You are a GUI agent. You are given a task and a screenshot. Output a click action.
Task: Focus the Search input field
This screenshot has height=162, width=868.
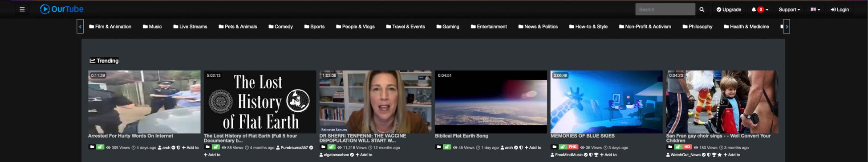[665, 9]
